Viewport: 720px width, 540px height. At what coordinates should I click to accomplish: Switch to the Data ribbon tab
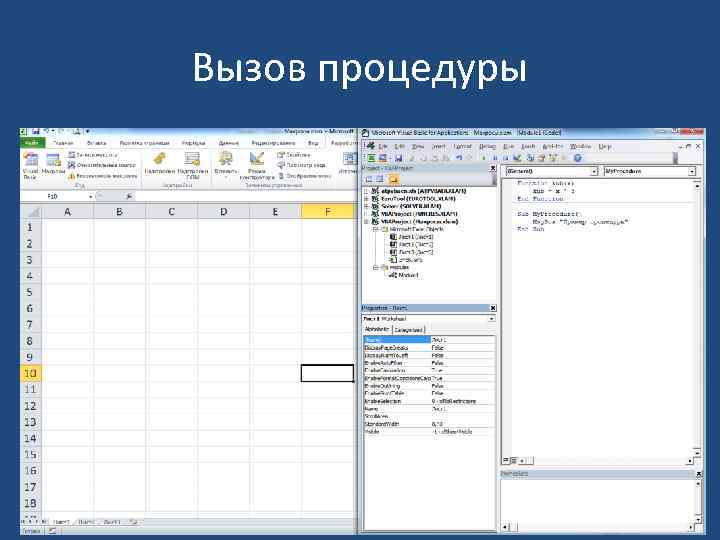pos(228,143)
